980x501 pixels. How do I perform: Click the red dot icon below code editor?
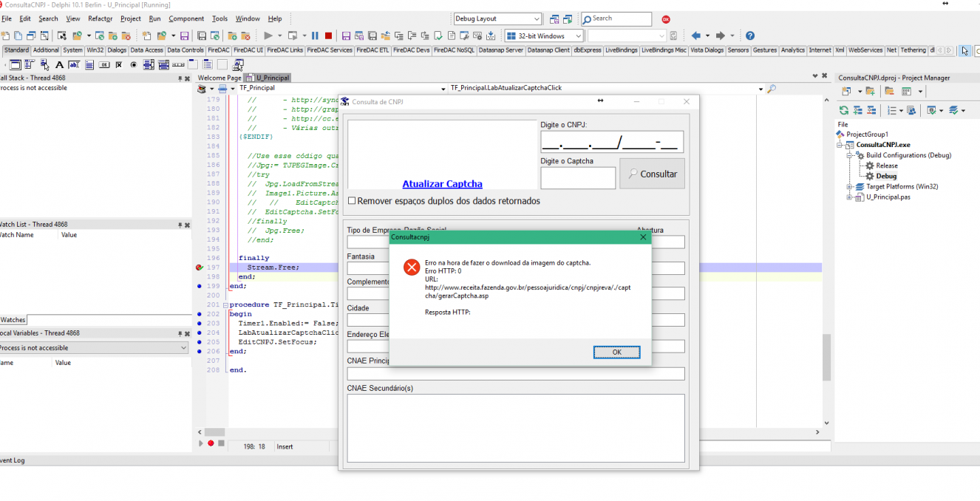211,443
